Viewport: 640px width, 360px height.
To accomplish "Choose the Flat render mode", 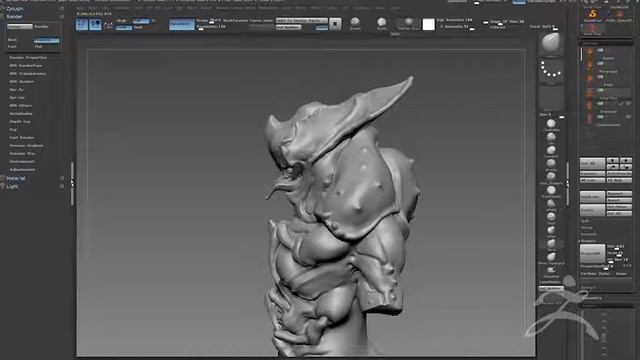I will click(x=38, y=47).
